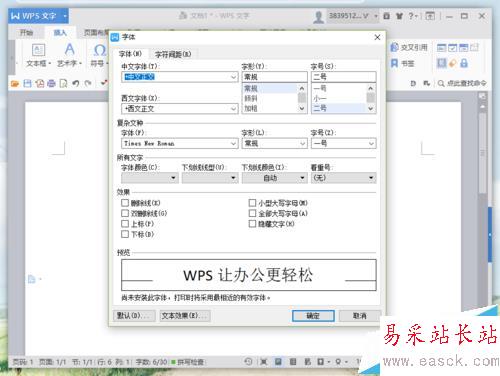This screenshot has height=376, width=500.
Task: Click the 字数 6/30 word count in status bar
Action: (152, 362)
